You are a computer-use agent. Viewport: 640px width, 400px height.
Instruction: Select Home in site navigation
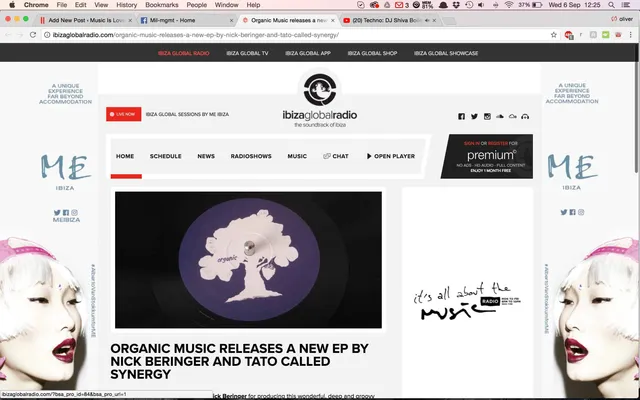coord(125,156)
